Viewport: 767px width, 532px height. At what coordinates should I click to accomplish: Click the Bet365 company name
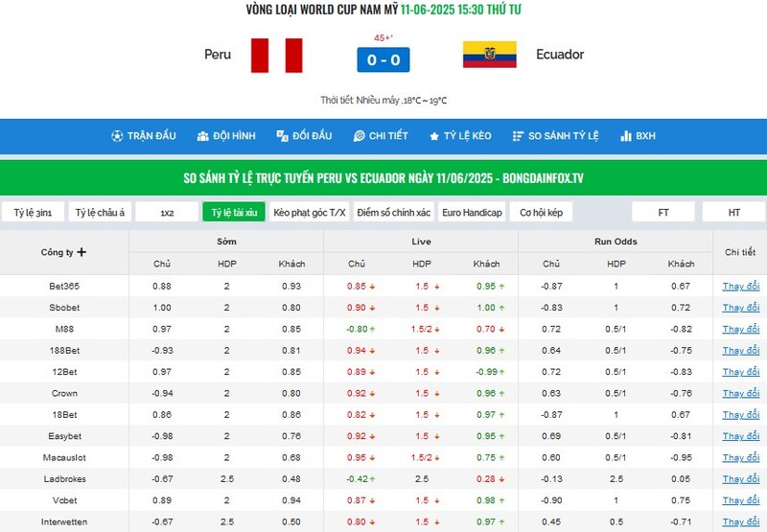(64, 286)
